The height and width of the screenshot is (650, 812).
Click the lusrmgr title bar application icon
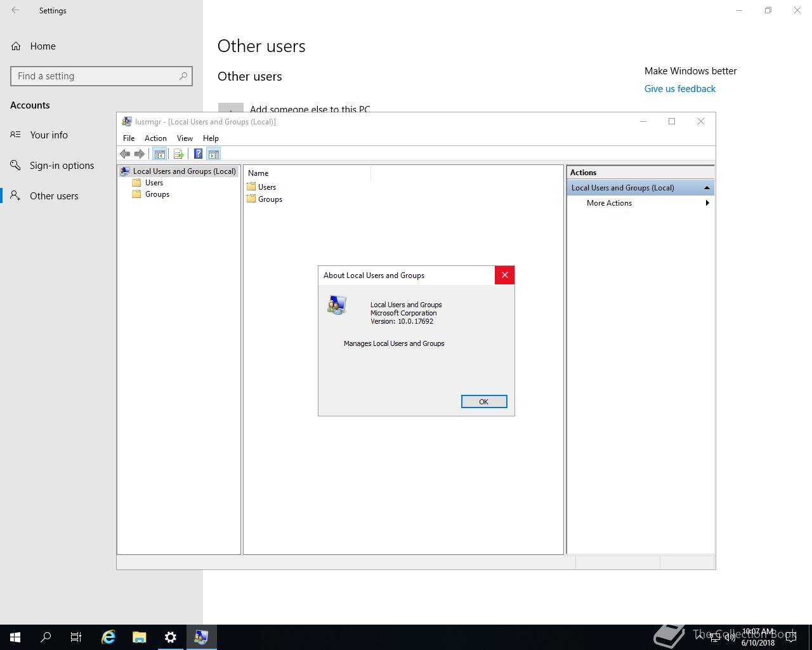point(127,121)
